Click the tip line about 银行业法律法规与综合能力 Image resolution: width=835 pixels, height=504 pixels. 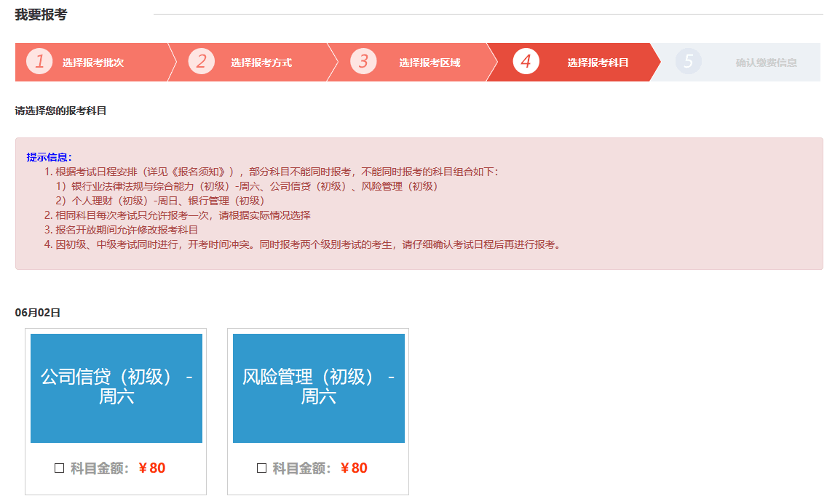click(247, 186)
